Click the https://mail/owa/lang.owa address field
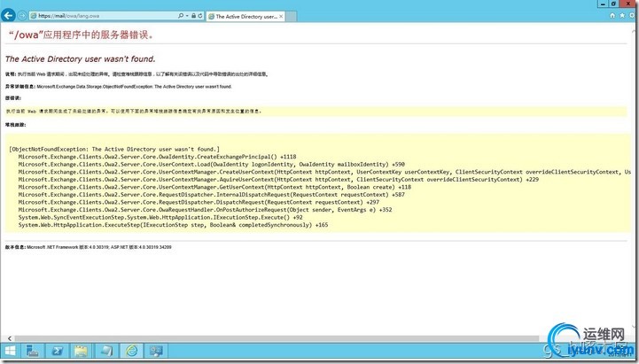 (104, 16)
